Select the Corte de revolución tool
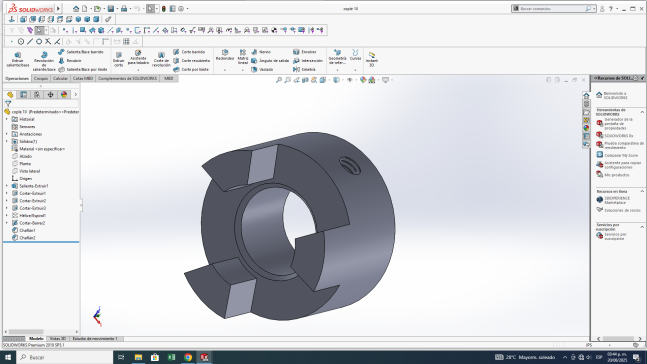The height and width of the screenshot is (364, 647). point(161,59)
